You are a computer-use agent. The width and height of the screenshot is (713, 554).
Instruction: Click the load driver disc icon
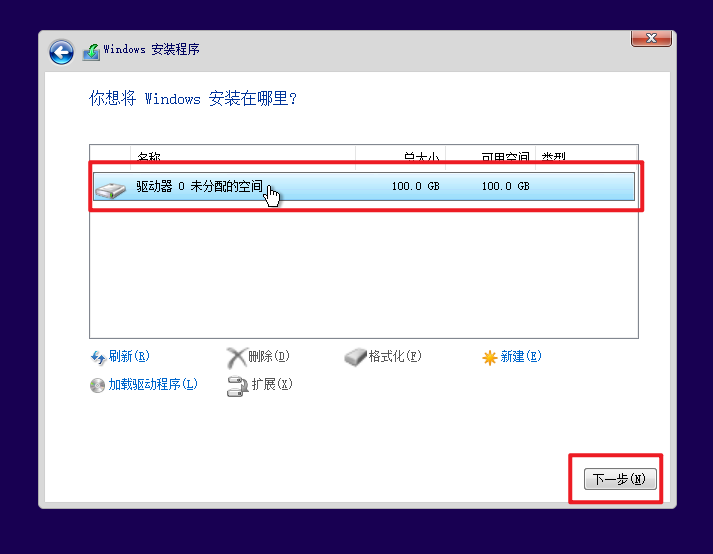pyautogui.click(x=98, y=385)
